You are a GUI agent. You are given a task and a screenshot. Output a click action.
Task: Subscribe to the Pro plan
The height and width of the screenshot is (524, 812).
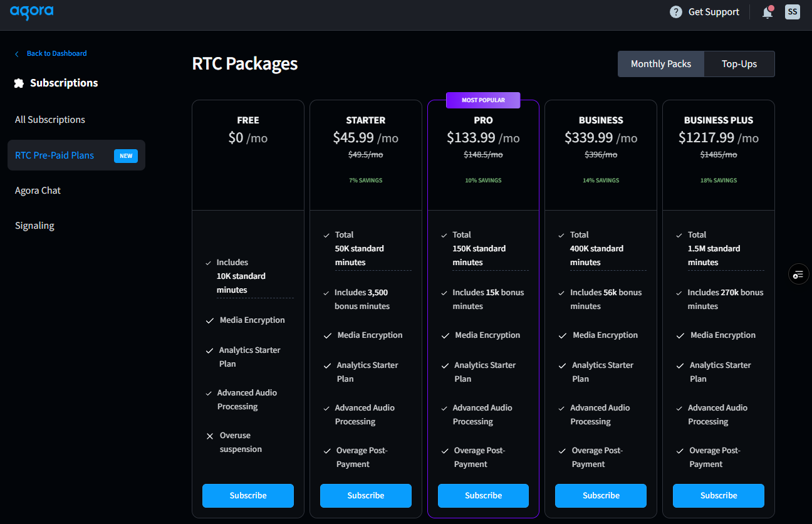coord(483,495)
